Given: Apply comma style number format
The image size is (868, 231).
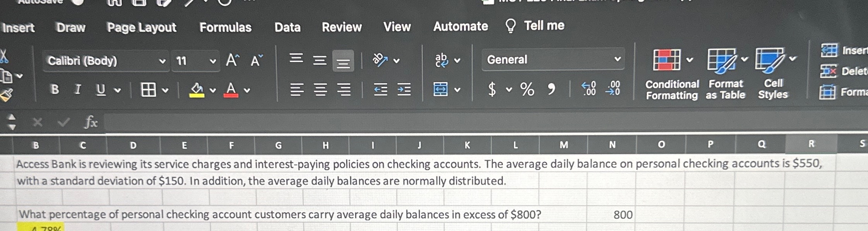Looking at the screenshot, I should 551,90.
